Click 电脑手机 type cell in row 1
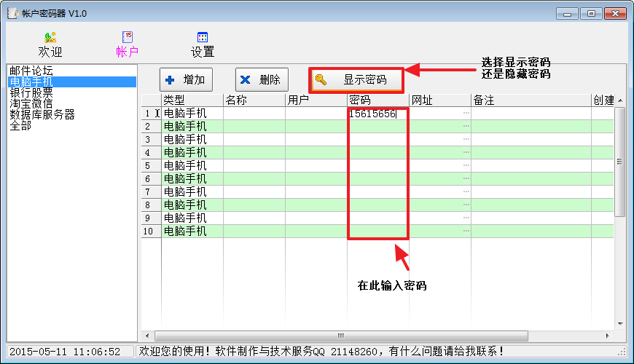The width and height of the screenshot is (634, 364). click(192, 114)
